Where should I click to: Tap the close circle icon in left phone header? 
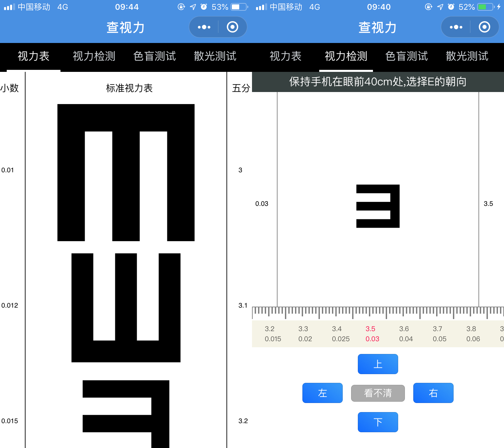tap(233, 27)
